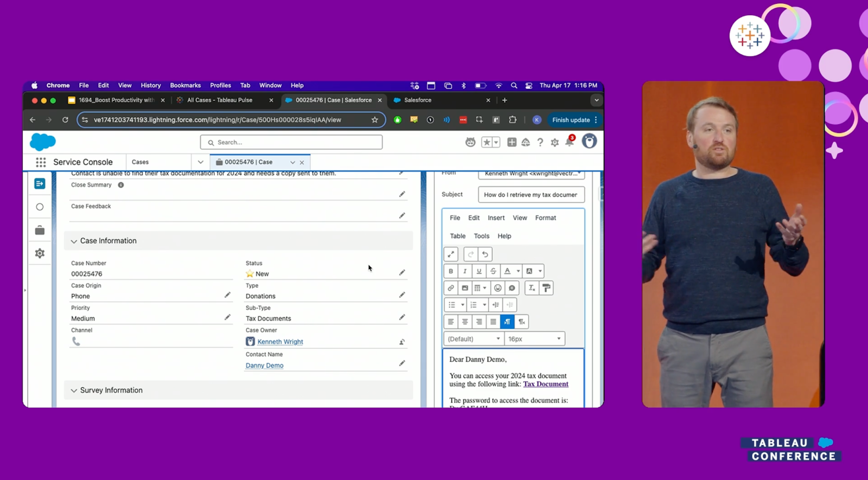
Task: Click the fullscreen expand editor icon
Action: point(451,254)
